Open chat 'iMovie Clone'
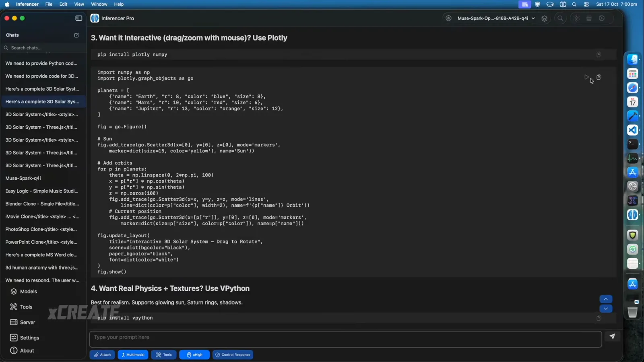 click(x=43, y=216)
